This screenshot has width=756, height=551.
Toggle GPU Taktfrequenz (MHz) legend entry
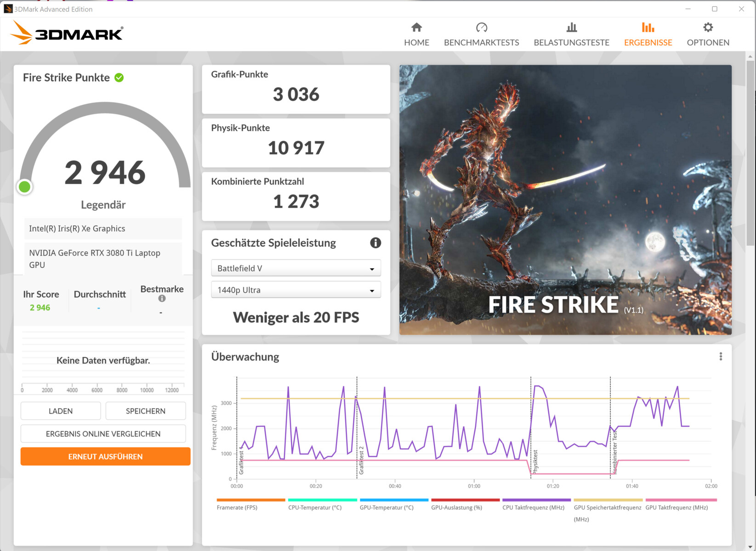click(681, 505)
